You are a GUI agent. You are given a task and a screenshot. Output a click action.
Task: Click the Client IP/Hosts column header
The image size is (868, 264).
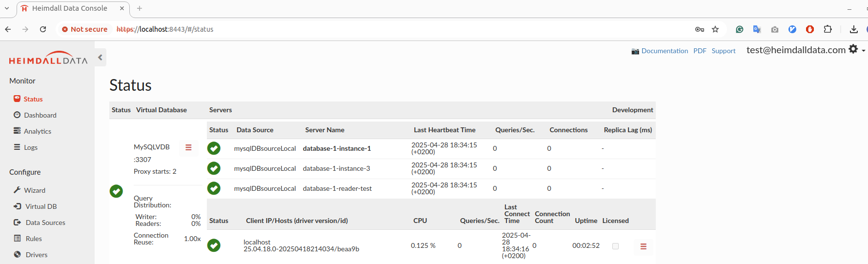click(x=297, y=221)
